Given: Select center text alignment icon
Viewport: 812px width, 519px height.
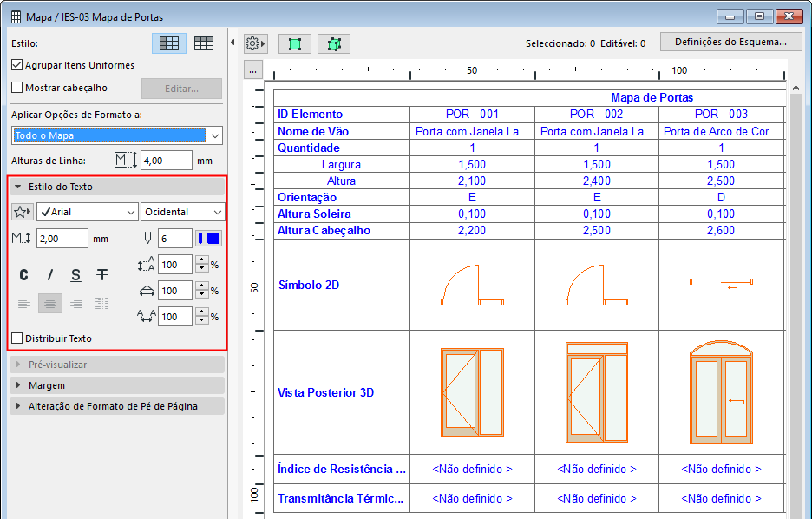Looking at the screenshot, I should (50, 303).
